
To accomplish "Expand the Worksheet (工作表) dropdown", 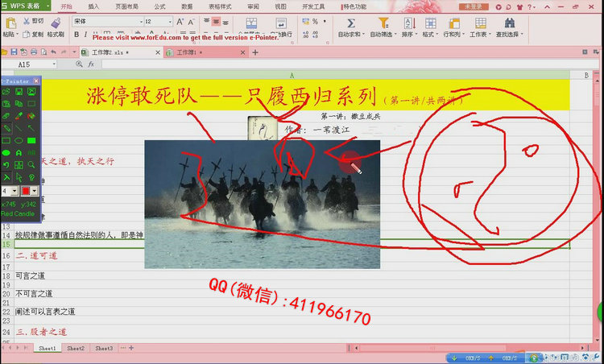I will pyautogui.click(x=490, y=35).
